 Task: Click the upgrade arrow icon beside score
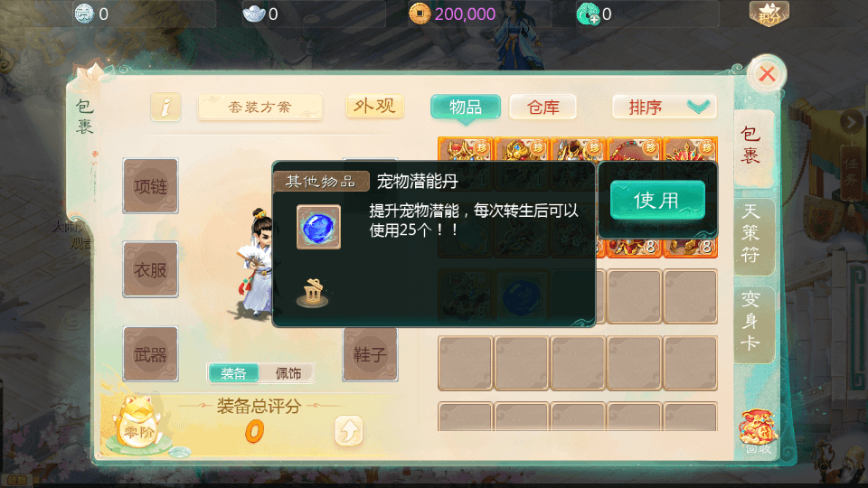[349, 430]
